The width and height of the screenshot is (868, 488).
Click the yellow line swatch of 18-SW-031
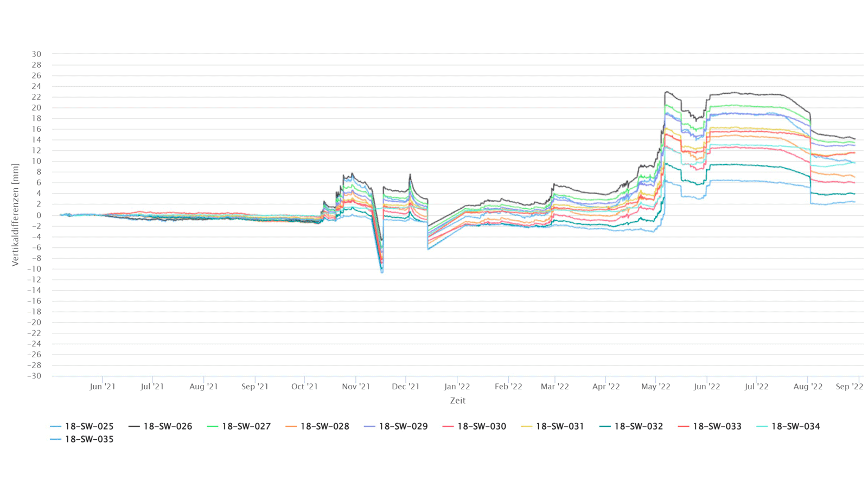527,427
